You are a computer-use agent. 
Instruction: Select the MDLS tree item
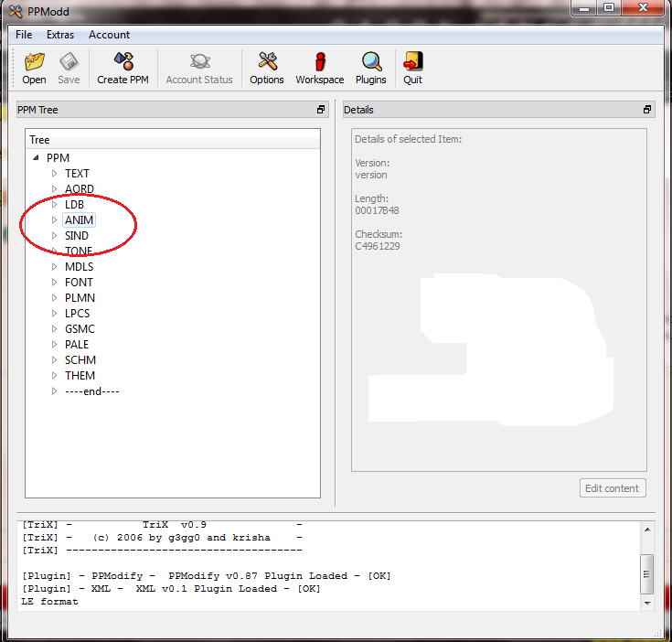[80, 266]
